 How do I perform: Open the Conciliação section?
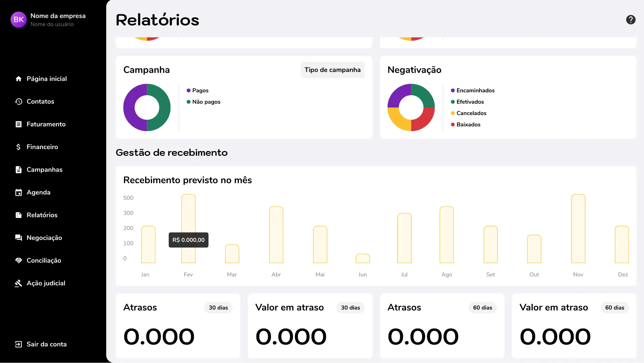(44, 260)
